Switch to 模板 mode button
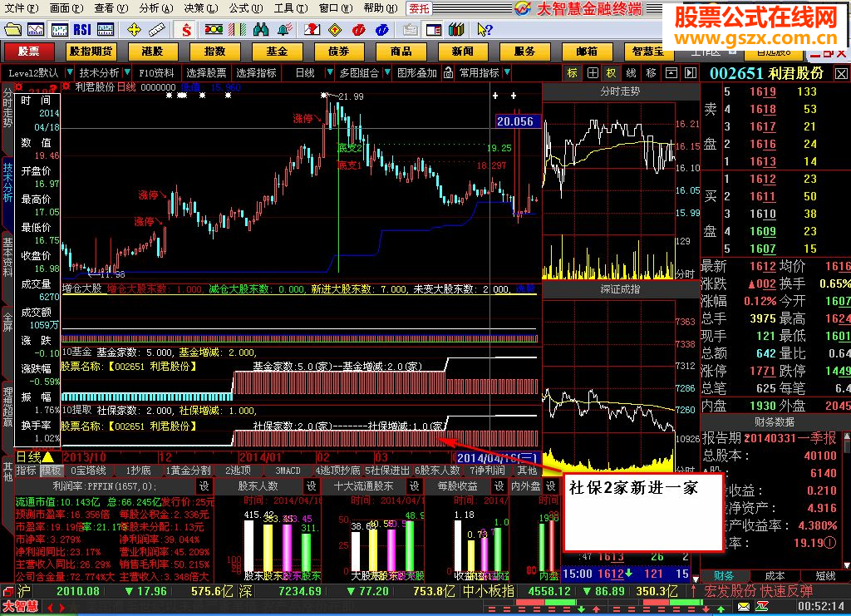 click(x=52, y=471)
